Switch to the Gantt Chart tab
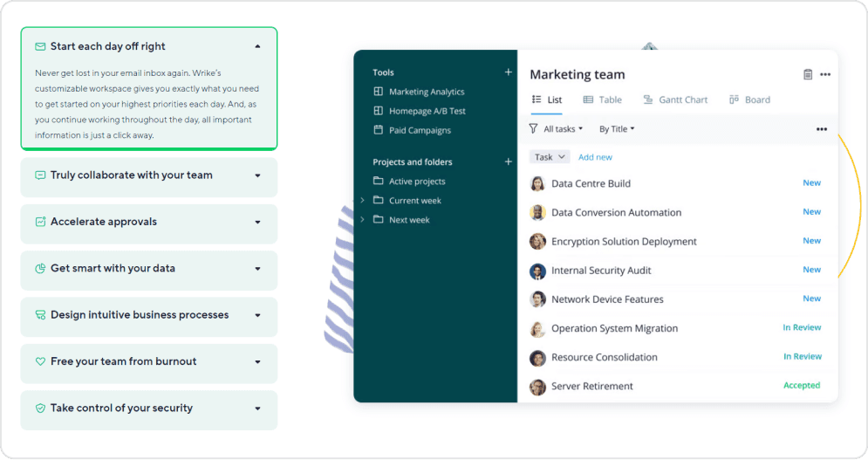The width and height of the screenshot is (868, 460). [x=675, y=100]
